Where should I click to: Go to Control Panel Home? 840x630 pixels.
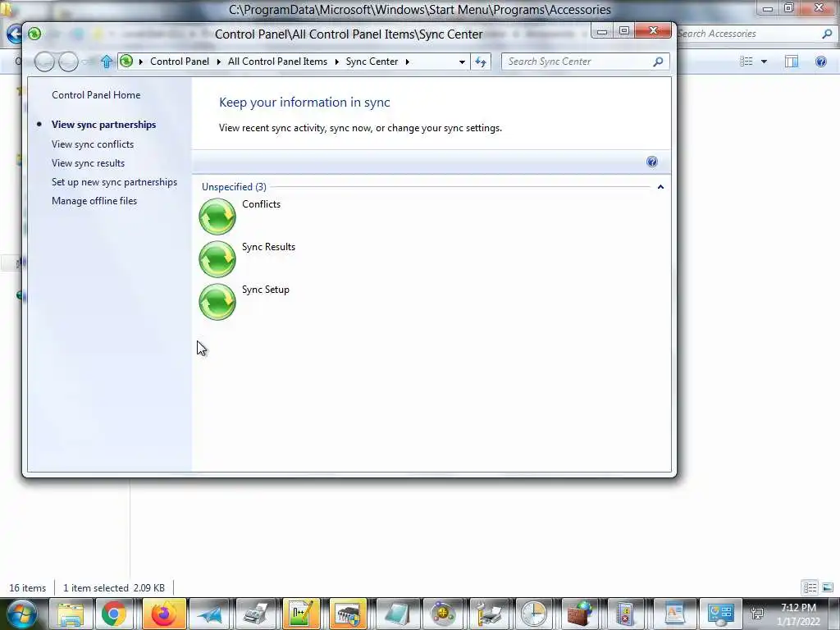97,95
